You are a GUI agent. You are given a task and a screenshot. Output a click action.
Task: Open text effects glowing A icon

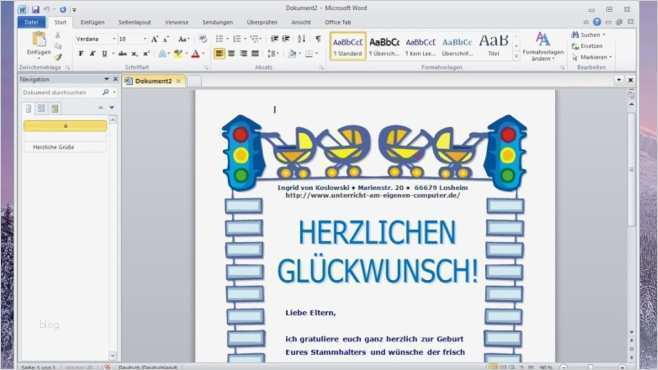coord(162,54)
